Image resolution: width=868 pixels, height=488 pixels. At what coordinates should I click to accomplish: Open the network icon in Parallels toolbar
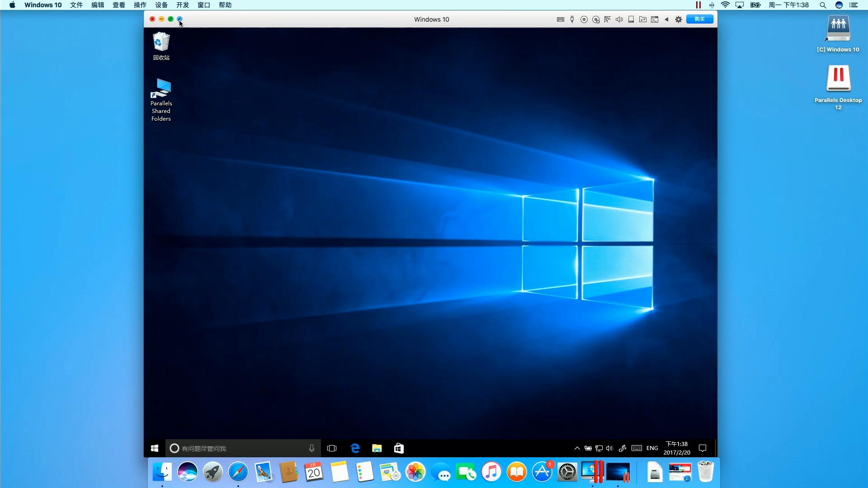tap(607, 19)
